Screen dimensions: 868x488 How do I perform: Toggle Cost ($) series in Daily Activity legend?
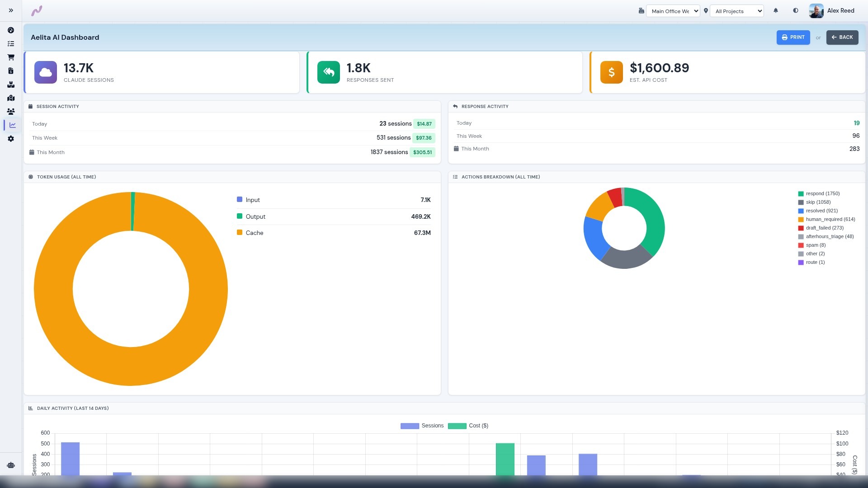468,426
